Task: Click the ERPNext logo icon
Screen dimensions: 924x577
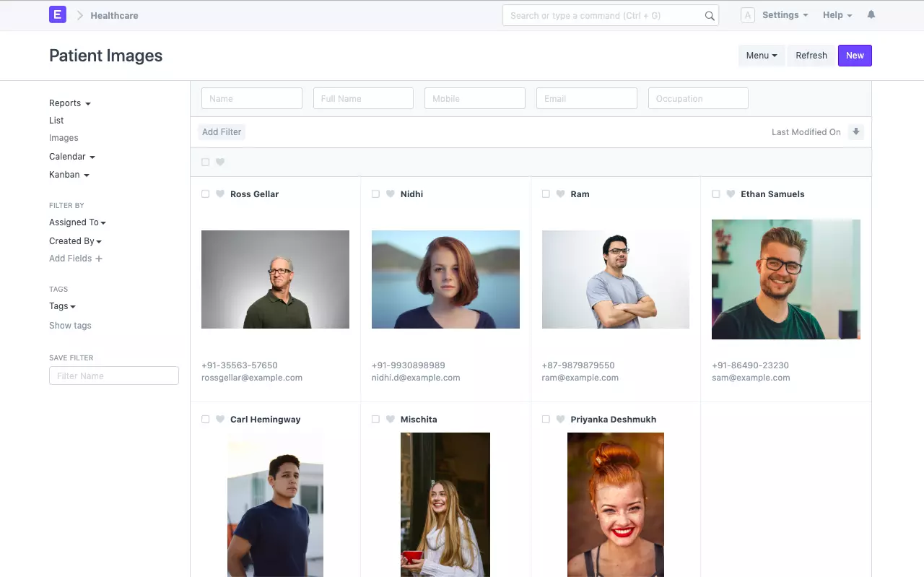Action: pos(57,14)
